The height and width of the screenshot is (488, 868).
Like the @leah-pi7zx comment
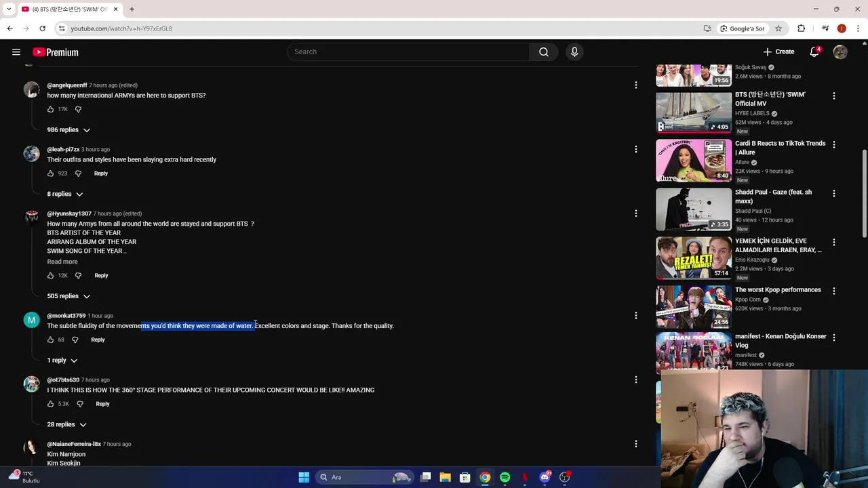point(50,174)
